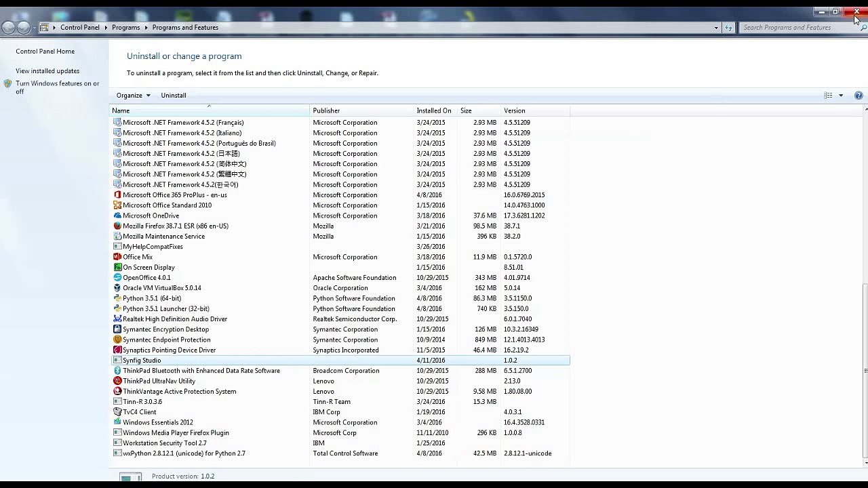Open the Organize dropdown menu

pyautogui.click(x=133, y=96)
